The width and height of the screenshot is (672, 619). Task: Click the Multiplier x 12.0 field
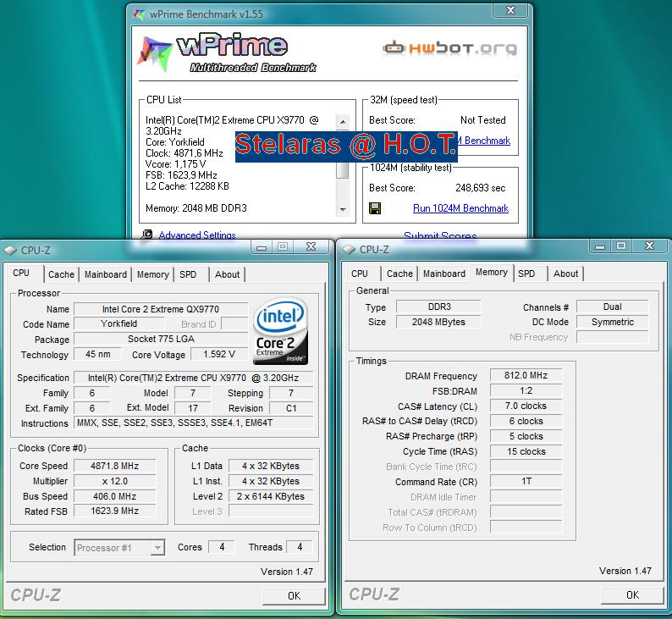coord(115,481)
